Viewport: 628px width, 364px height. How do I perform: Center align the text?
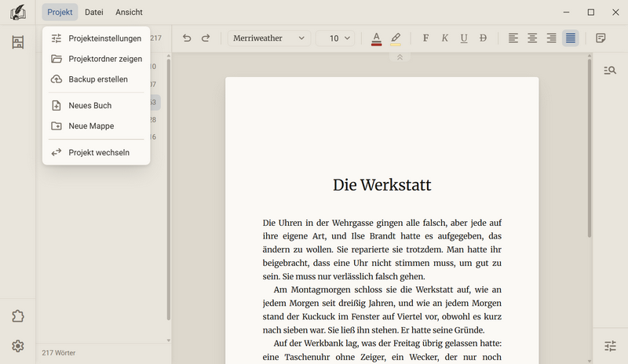click(x=532, y=38)
